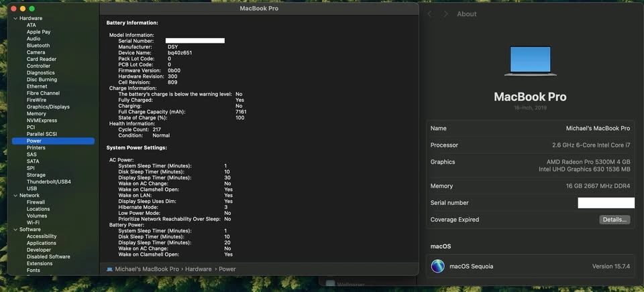644x292 pixels.
Task: Click the Details... coverage button
Action: pos(614,220)
